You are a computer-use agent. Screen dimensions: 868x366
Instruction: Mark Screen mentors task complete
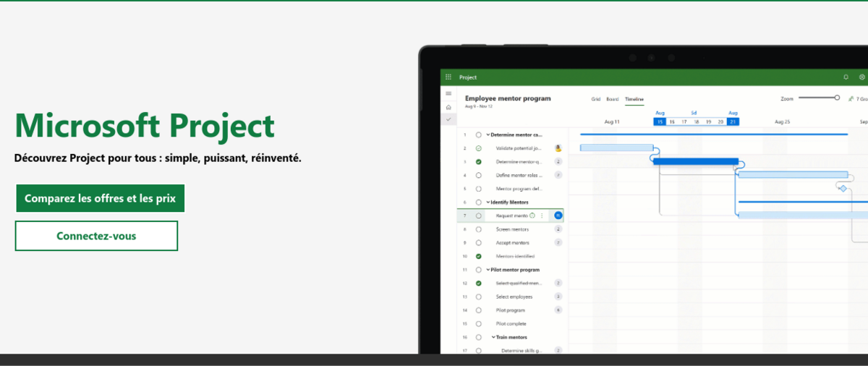(478, 229)
